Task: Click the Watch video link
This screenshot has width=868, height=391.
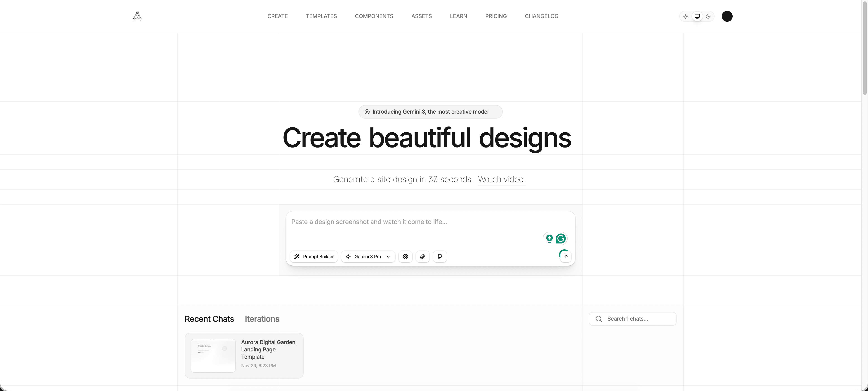Action: click(x=501, y=179)
